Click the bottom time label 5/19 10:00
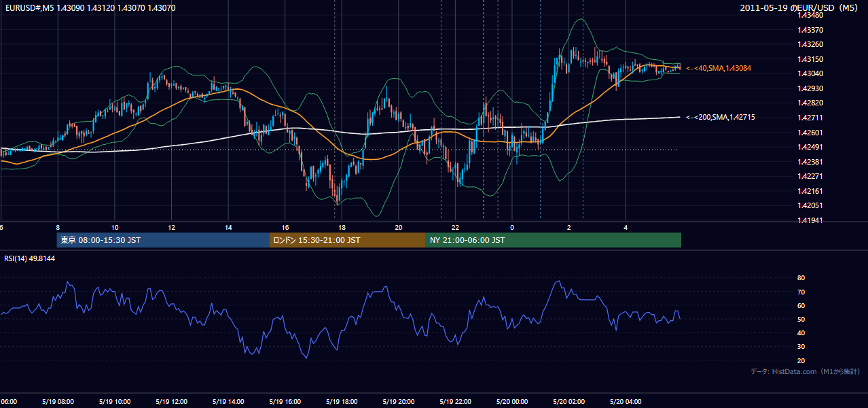The image size is (868, 408). [115, 401]
